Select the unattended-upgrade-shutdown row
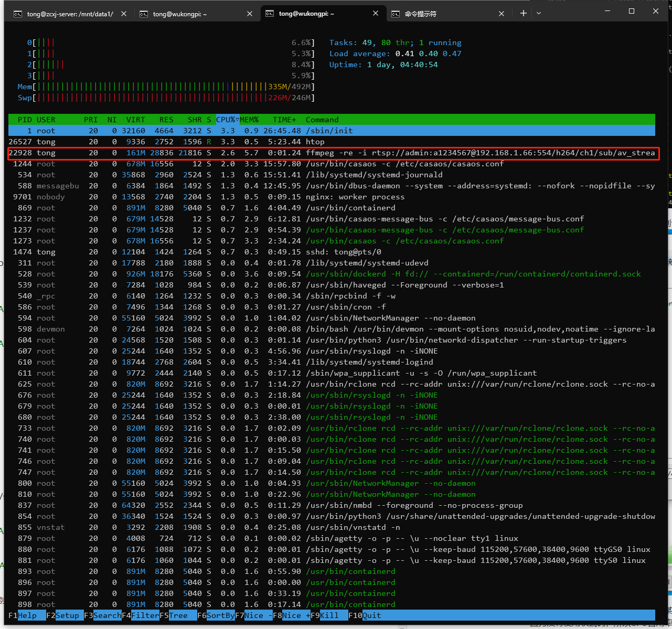 332,516
